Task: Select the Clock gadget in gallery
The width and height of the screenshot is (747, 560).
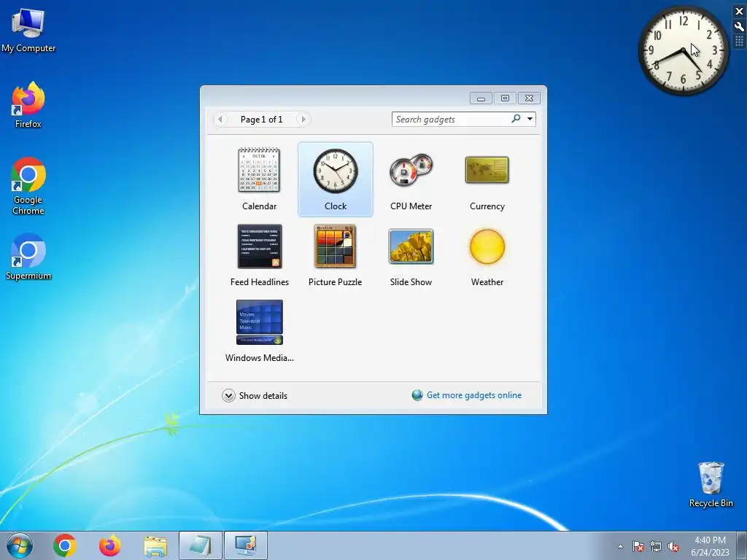Action: (x=336, y=179)
